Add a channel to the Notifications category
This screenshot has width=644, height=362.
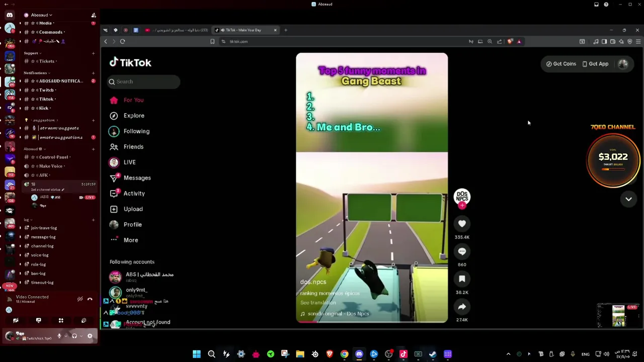click(x=94, y=73)
